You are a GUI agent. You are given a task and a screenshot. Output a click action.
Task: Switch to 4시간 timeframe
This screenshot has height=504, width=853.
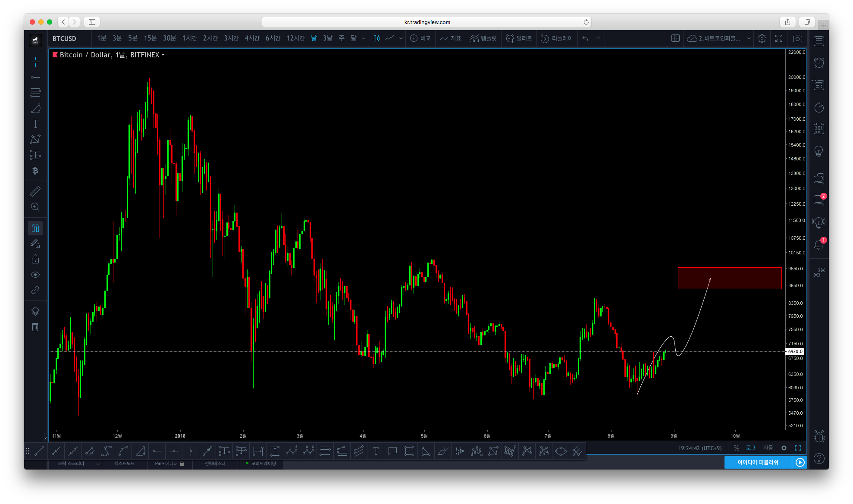tap(252, 38)
